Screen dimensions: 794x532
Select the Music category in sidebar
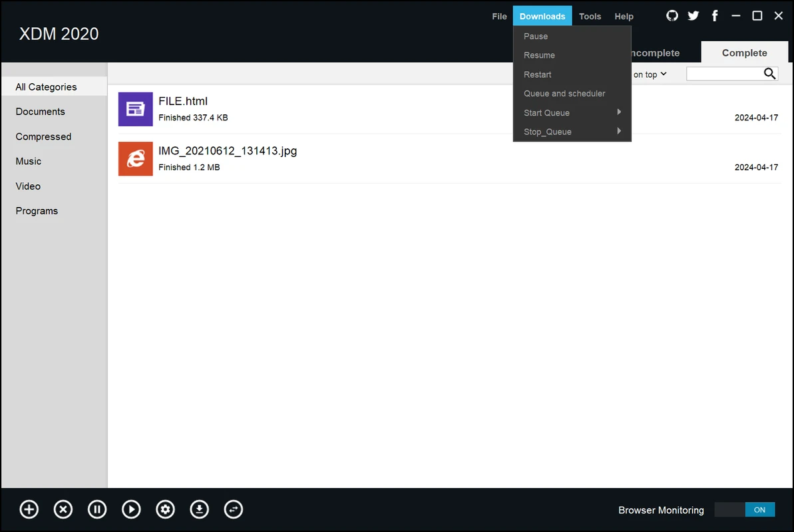pos(28,161)
